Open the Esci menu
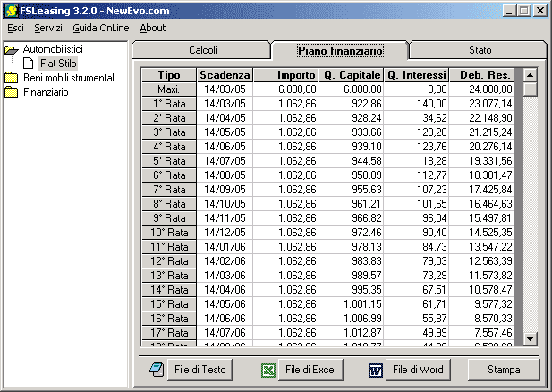 pyautogui.click(x=15, y=28)
